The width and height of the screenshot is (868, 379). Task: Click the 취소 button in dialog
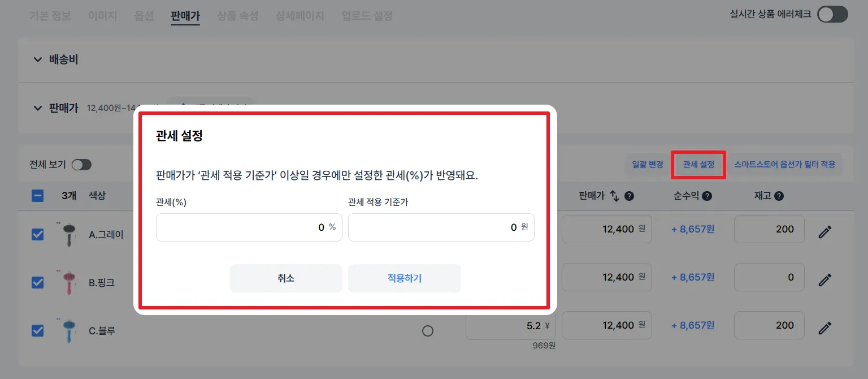pos(286,278)
